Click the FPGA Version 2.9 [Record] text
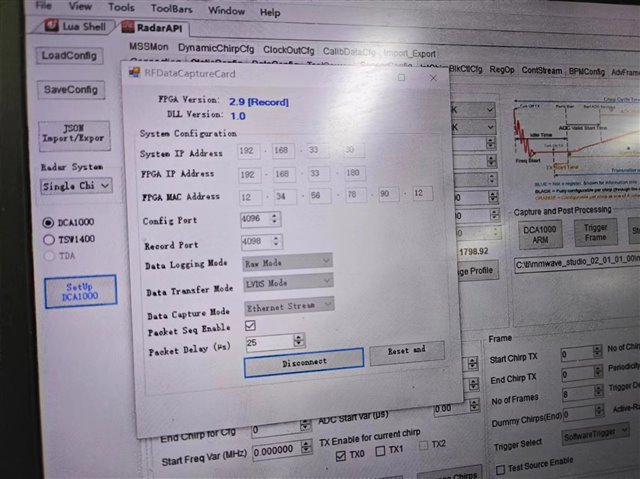The width and height of the screenshot is (640, 479). click(259, 102)
